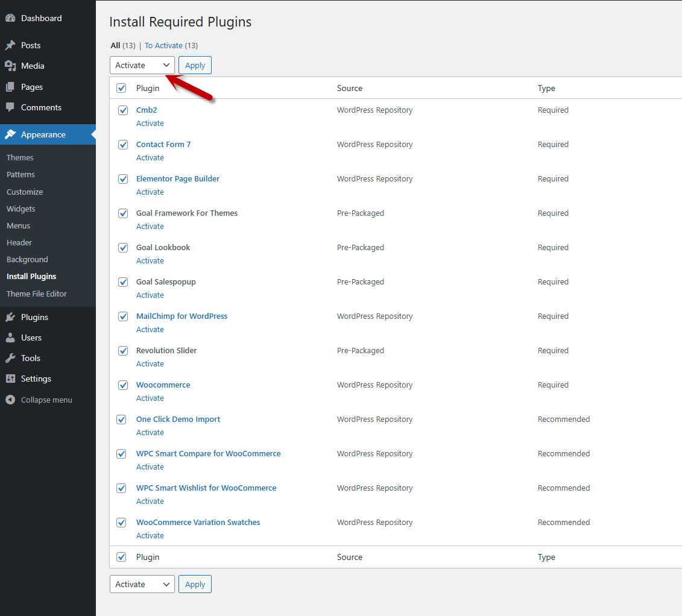Open WooCommerce Variation Swatches link
Viewport: 682px width, 616px height.
click(198, 522)
